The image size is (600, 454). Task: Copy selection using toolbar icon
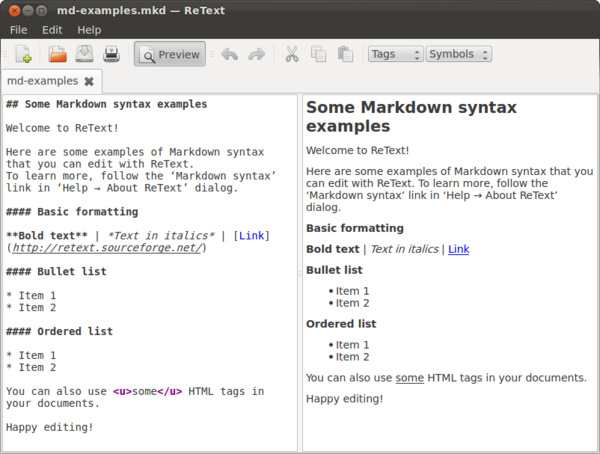click(x=318, y=54)
